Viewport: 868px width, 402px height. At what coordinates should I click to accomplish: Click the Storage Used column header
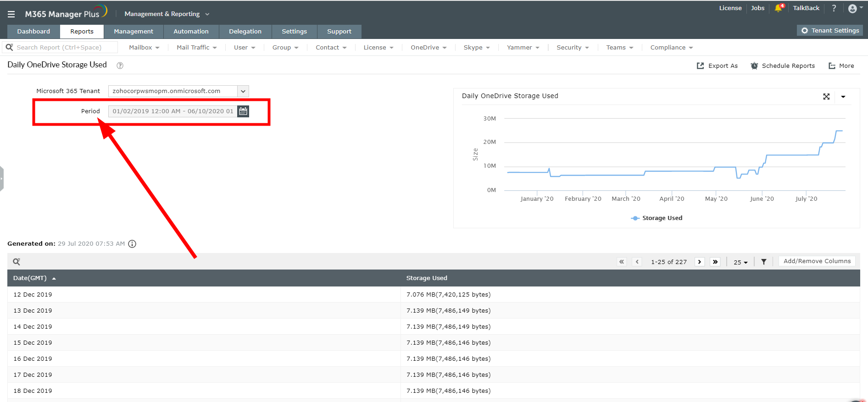[427, 278]
